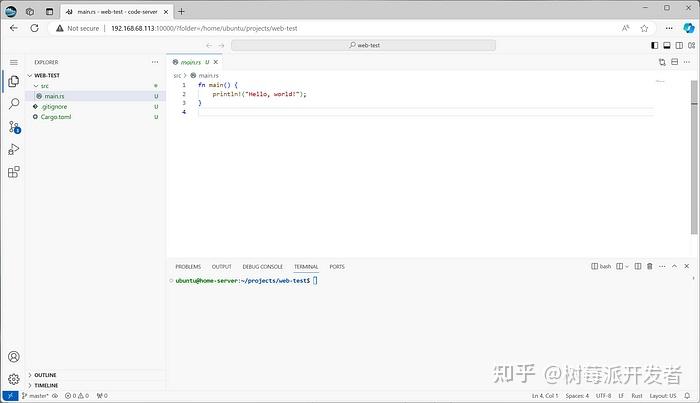Switch to the DEBUG CONSOLE tab
The height and width of the screenshot is (403, 700).
click(262, 266)
